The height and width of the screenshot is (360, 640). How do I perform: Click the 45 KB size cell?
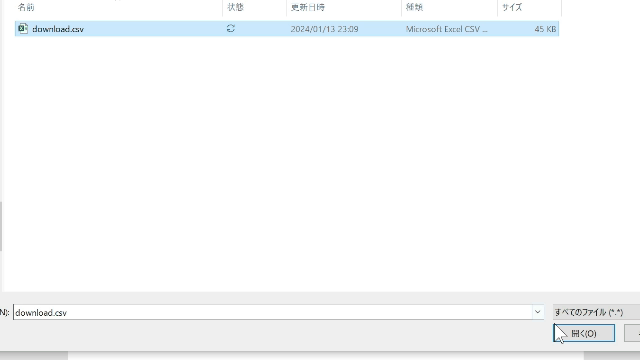(545, 29)
